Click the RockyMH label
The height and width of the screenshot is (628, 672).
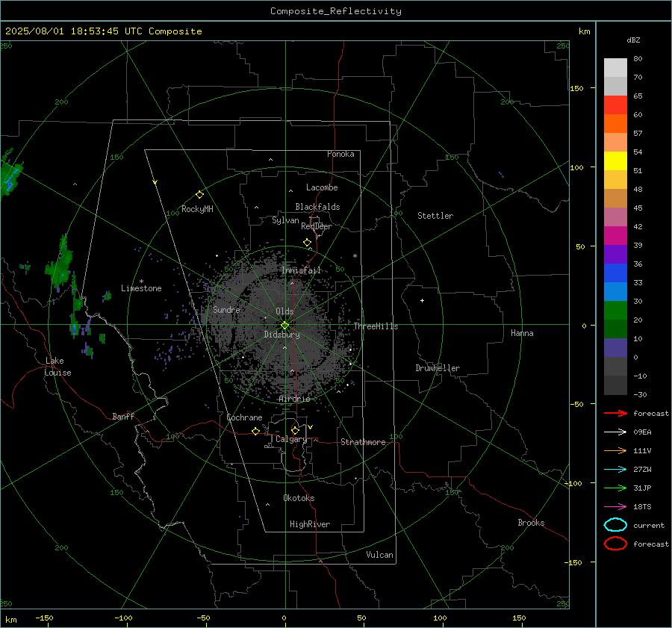pos(197,209)
